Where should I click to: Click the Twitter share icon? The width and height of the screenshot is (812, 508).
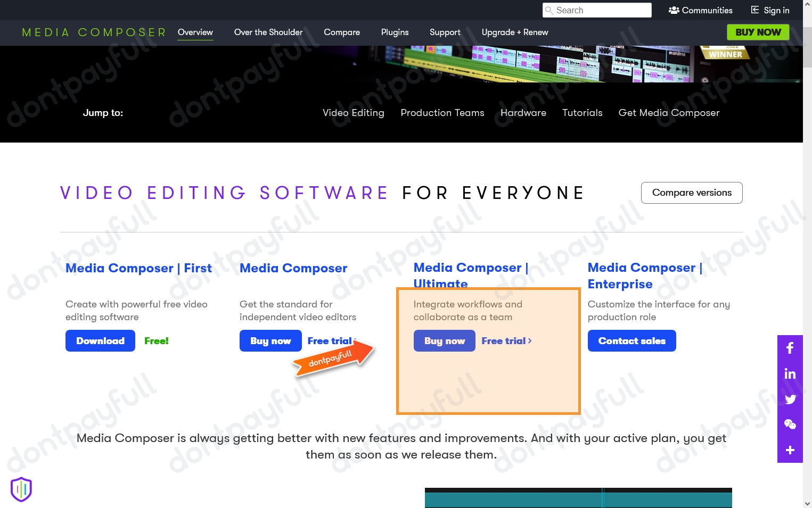[x=790, y=399]
